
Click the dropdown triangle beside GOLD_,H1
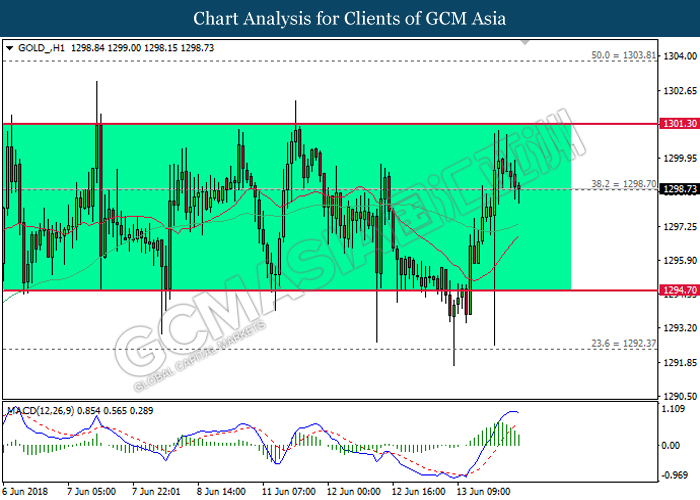click(9, 47)
